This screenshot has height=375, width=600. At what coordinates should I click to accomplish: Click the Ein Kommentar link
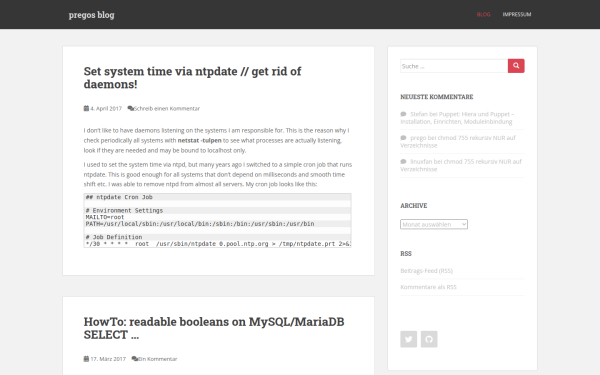158,359
